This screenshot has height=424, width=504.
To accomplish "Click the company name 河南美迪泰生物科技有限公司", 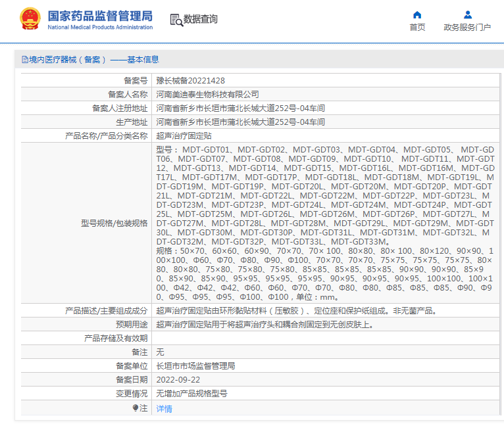I will point(208,95).
